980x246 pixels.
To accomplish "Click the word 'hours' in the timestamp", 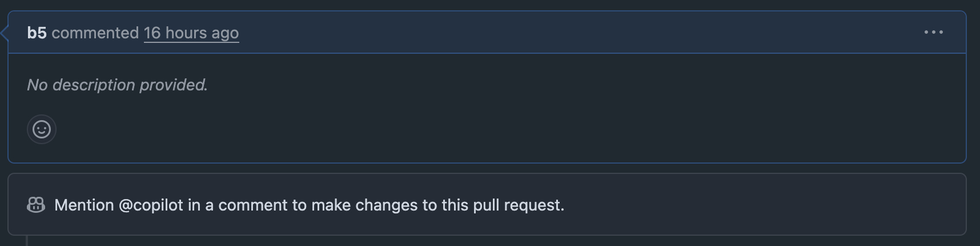I will (186, 33).
